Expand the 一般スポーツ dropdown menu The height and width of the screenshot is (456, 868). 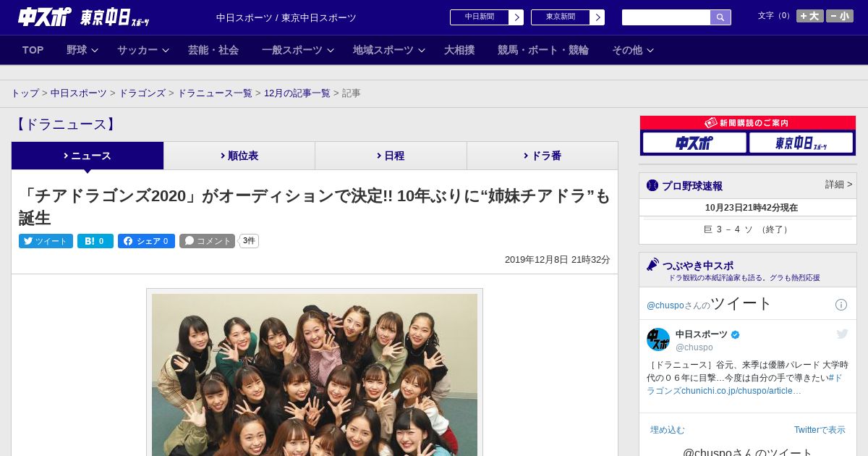coord(298,50)
